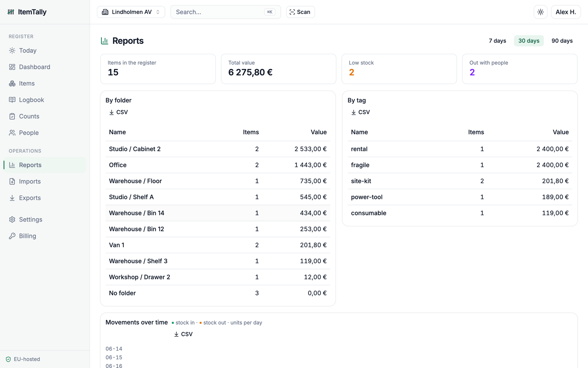588x368 pixels.
Task: Select the 30 days range
Action: [529, 41]
